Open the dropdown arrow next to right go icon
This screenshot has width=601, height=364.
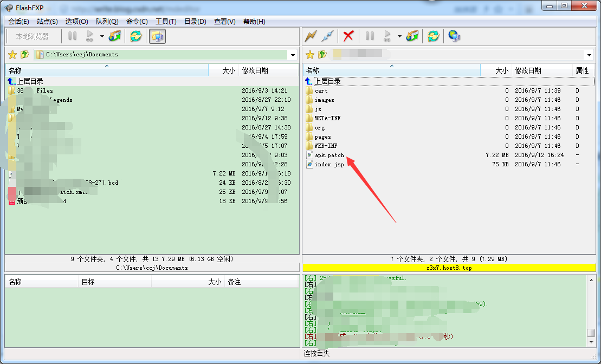tap(399, 36)
